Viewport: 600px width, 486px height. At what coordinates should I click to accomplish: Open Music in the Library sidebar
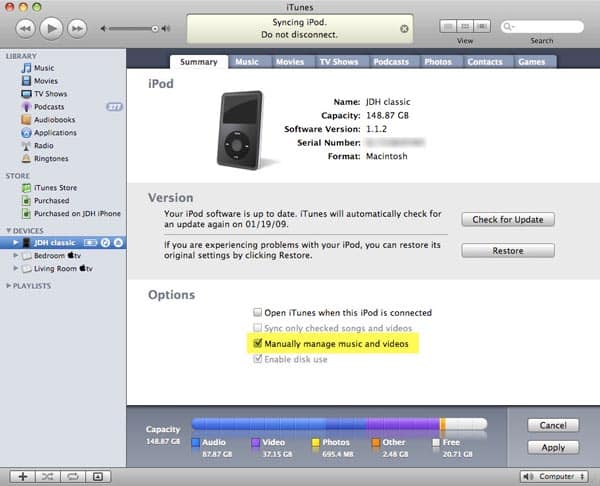[44, 68]
